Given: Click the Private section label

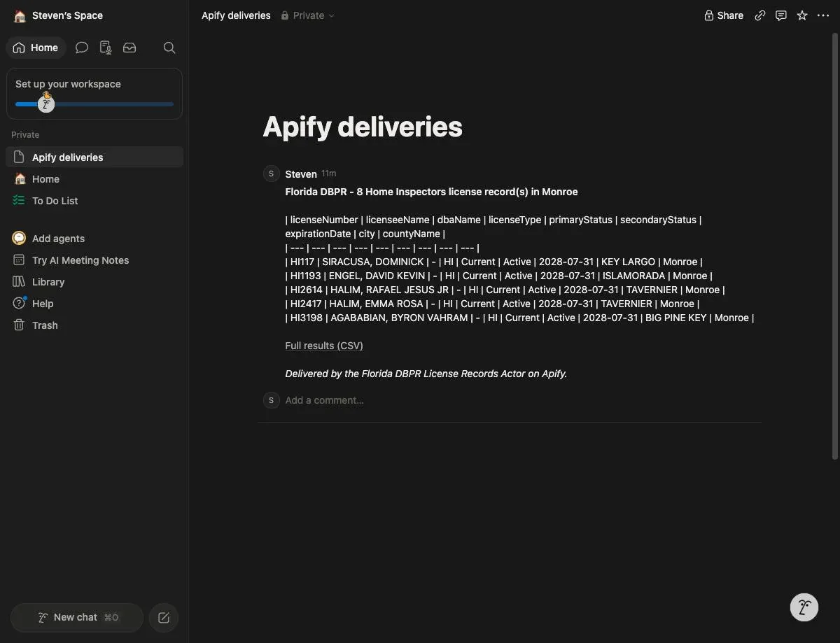Looking at the screenshot, I should (x=25, y=134).
